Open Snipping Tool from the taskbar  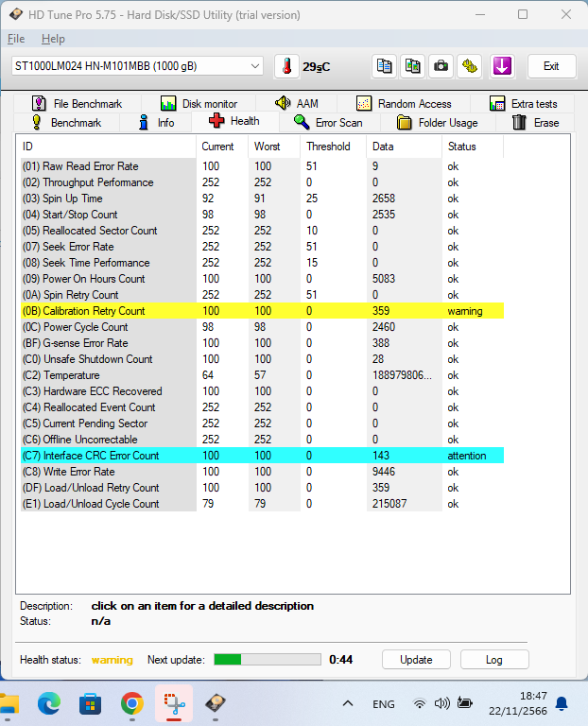(x=174, y=703)
